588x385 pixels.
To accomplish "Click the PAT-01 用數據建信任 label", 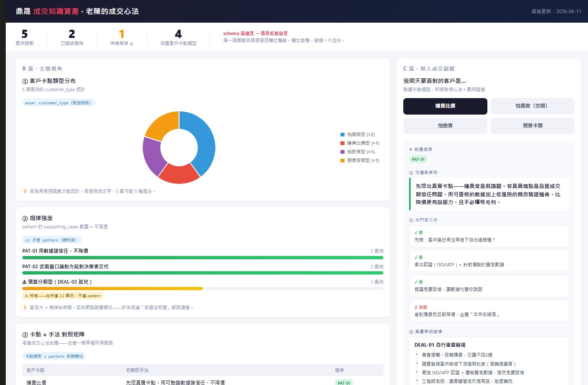I will click(55, 251).
